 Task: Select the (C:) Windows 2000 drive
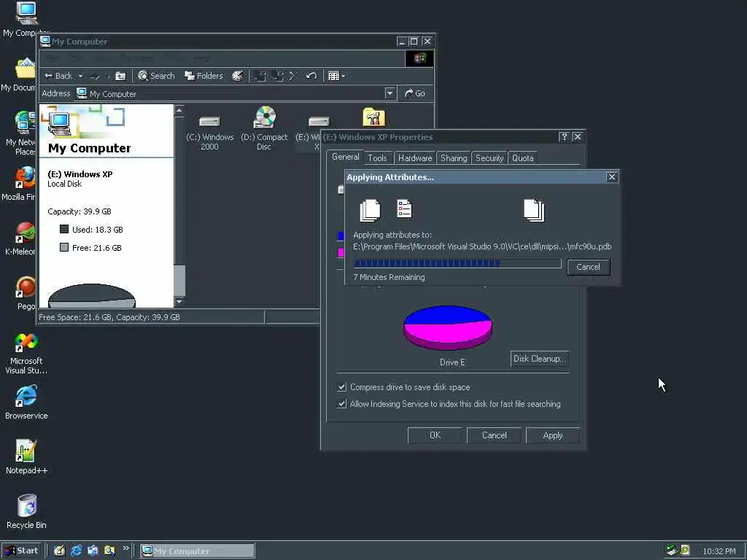209,132
